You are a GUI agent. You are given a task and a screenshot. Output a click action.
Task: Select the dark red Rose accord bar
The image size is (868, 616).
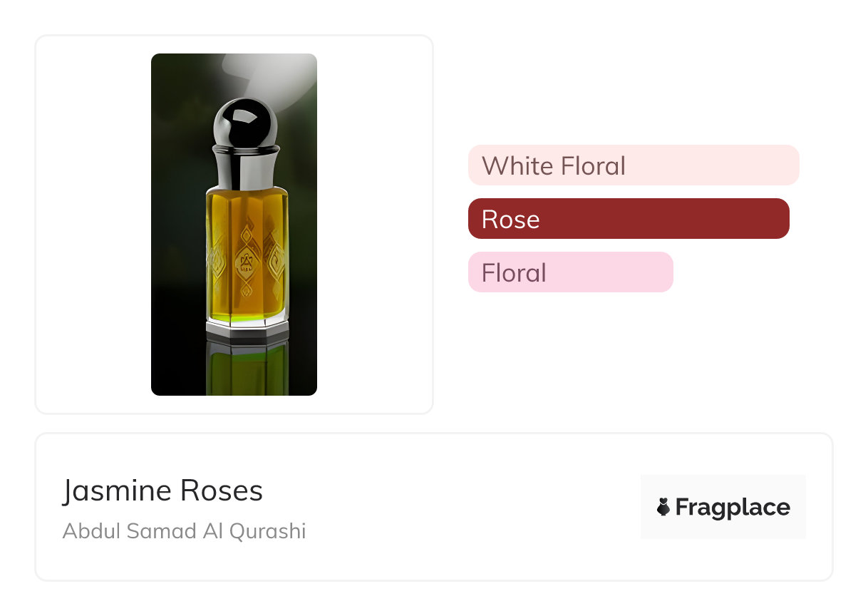[x=628, y=219]
